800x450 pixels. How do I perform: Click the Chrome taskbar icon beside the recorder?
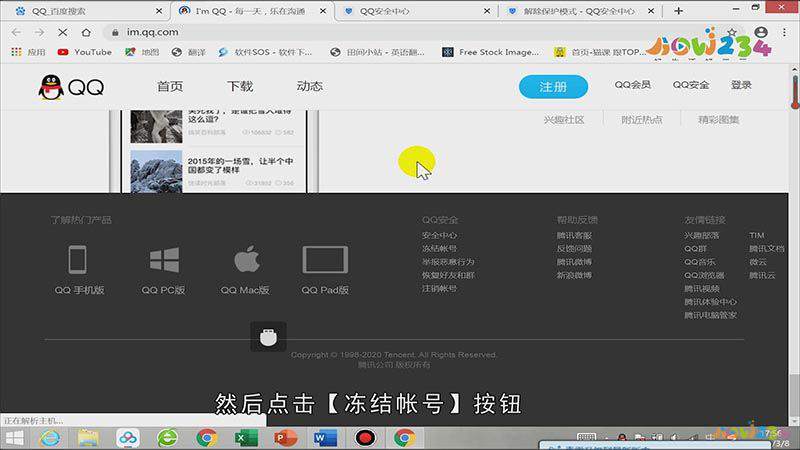404,438
